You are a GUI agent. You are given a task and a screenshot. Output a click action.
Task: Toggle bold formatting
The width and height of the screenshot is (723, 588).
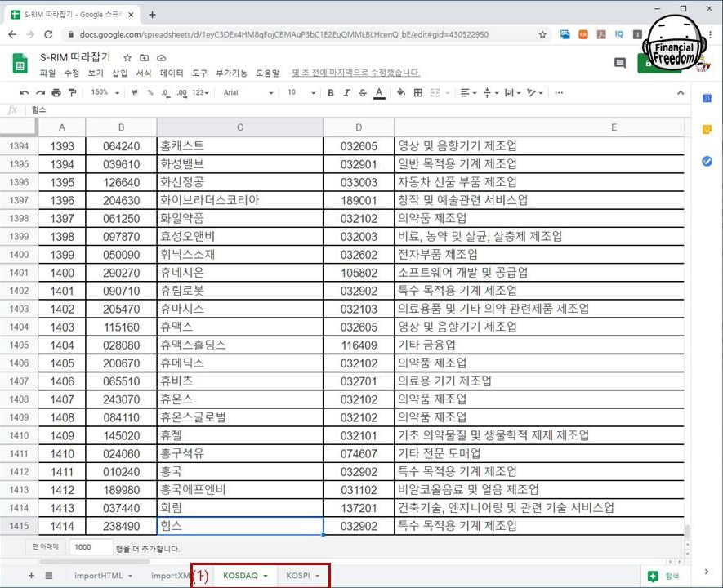pos(331,92)
